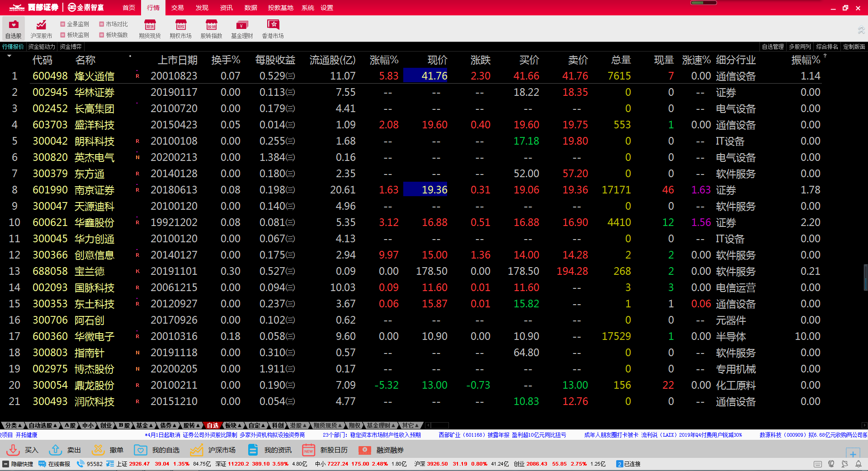Switch to 资金驱动力 tab
The image size is (868, 471).
(42, 47)
